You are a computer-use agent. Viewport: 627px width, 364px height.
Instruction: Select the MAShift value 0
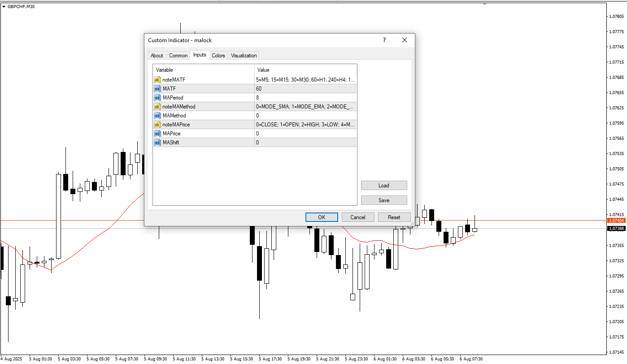(x=305, y=143)
